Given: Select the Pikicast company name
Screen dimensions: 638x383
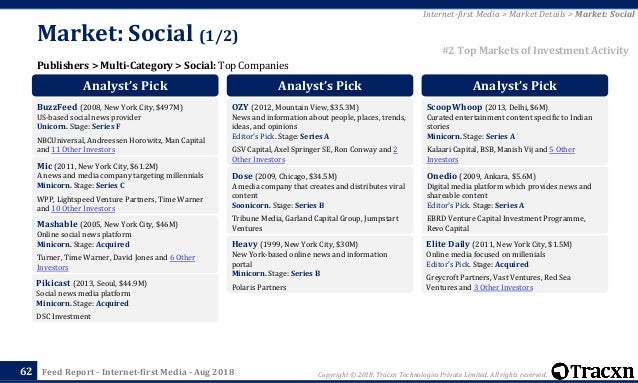Looking at the screenshot, I should point(53,283).
